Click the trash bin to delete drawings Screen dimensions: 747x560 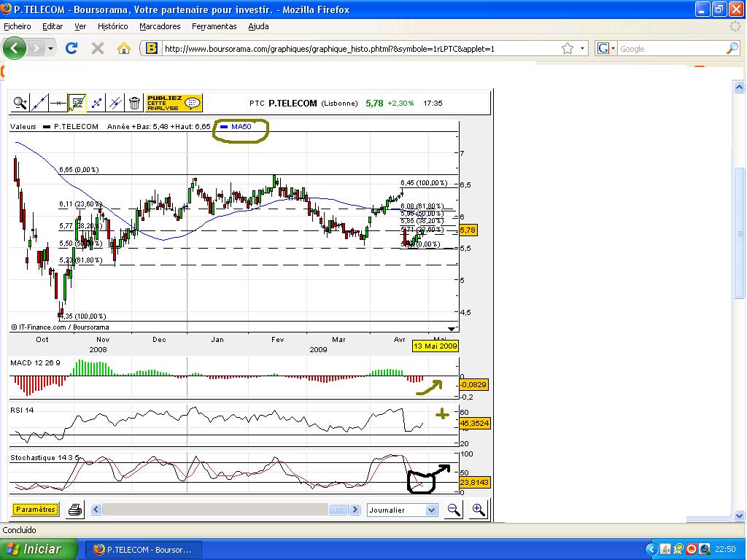point(134,103)
